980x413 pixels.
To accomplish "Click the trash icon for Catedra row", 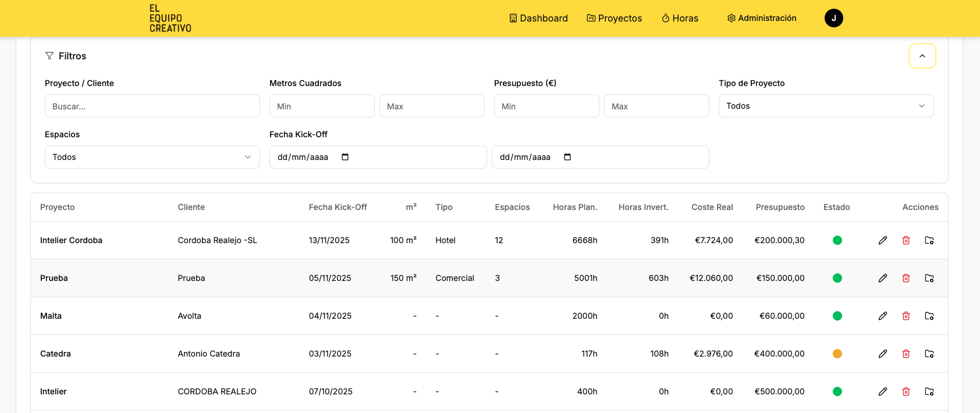I will tap(906, 354).
